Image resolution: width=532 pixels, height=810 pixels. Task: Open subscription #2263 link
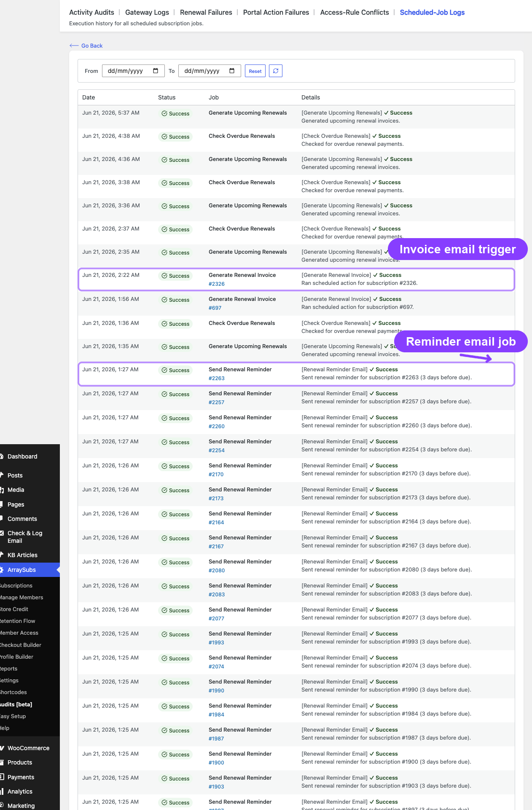click(217, 378)
